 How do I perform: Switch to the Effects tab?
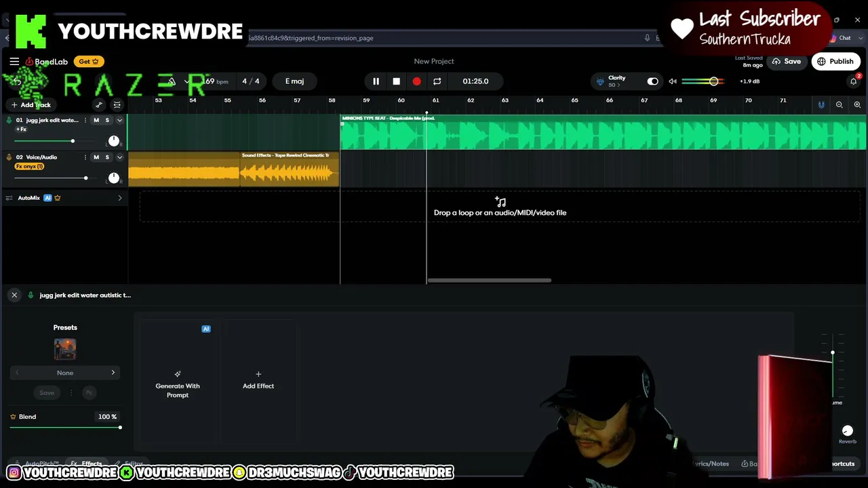coord(87,464)
